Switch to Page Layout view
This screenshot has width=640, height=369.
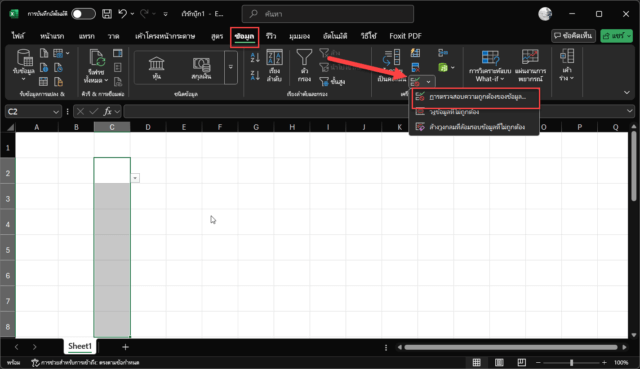click(499, 362)
